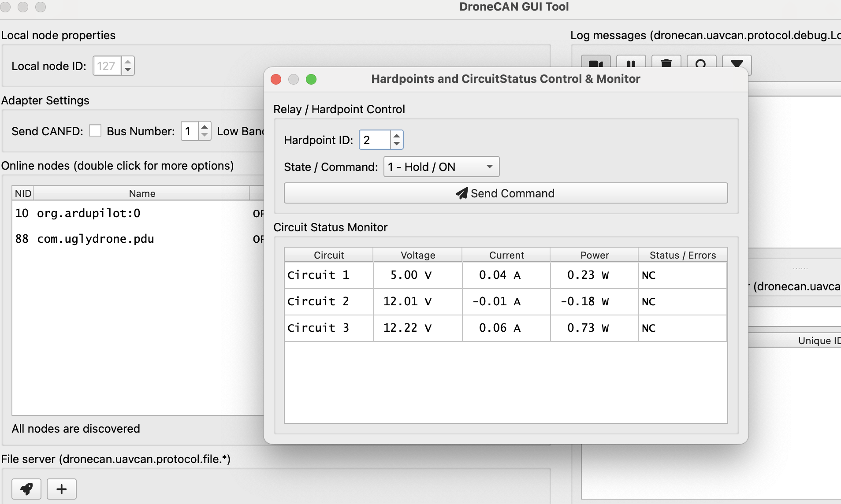Click the -0.18 W power cell

click(x=595, y=302)
